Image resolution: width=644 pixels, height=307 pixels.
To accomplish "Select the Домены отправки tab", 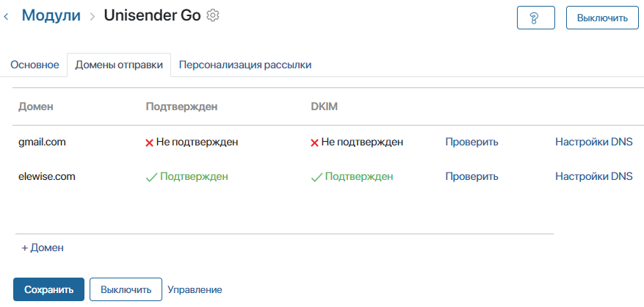I will coord(119,65).
